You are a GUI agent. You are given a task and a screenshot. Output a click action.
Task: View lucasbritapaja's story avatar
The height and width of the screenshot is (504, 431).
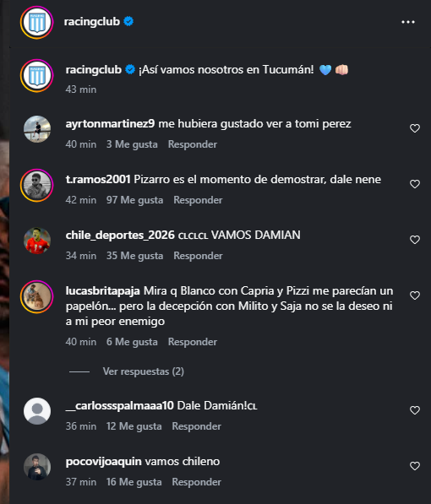point(36,296)
